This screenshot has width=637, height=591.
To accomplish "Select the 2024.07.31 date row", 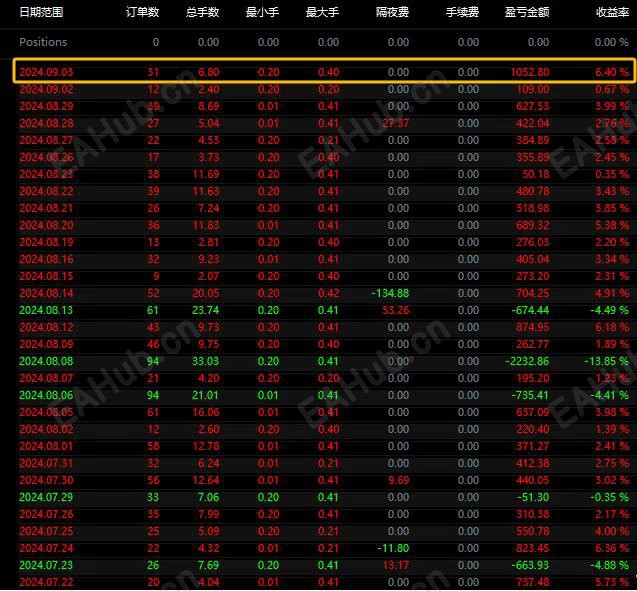I will [x=324, y=463].
